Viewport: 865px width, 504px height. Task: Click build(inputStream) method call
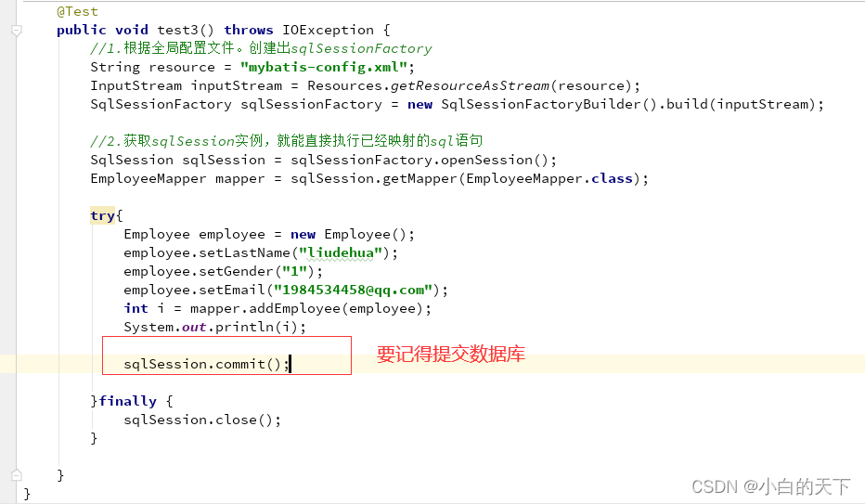click(x=741, y=104)
